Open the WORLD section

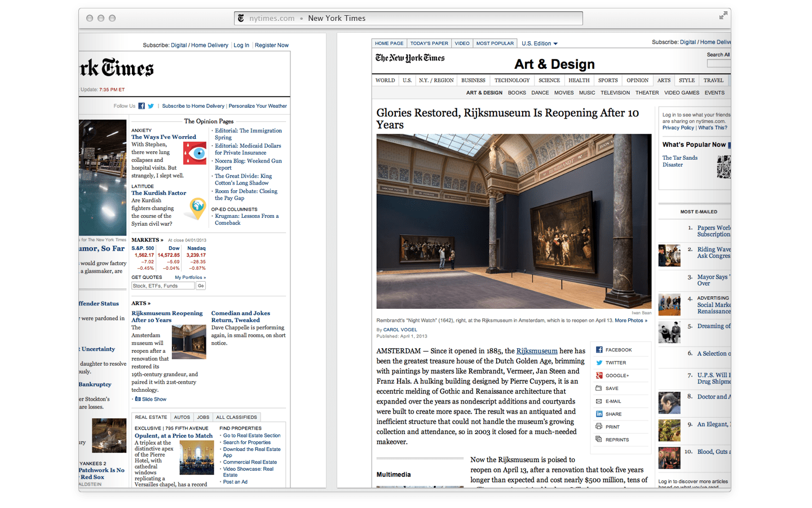point(385,80)
